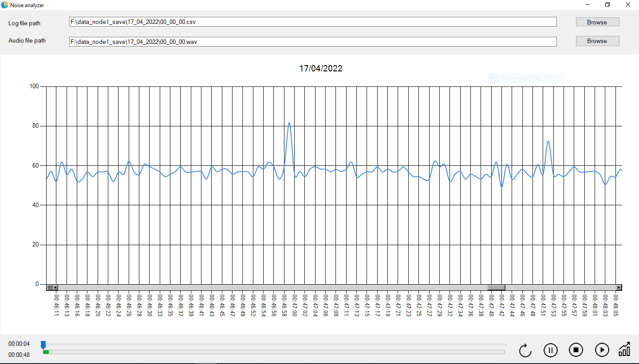Click the log file path text field
Image resolution: width=639 pixels, height=364 pixels.
point(313,22)
